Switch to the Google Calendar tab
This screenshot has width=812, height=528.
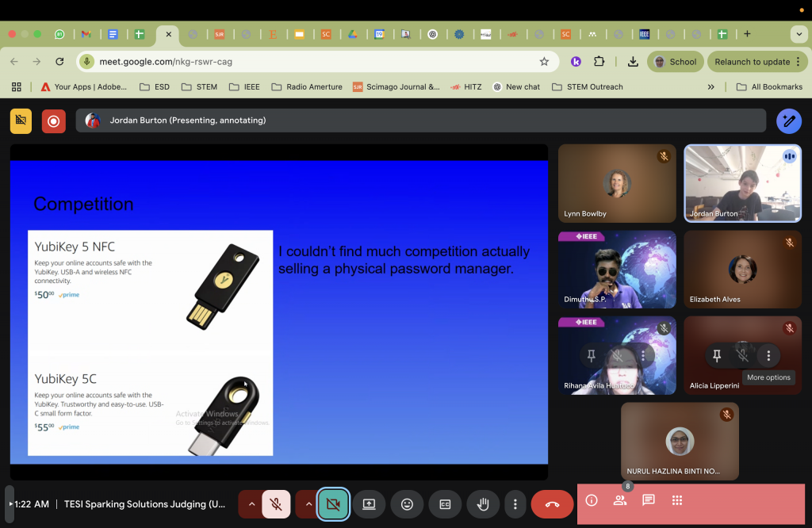click(x=380, y=34)
